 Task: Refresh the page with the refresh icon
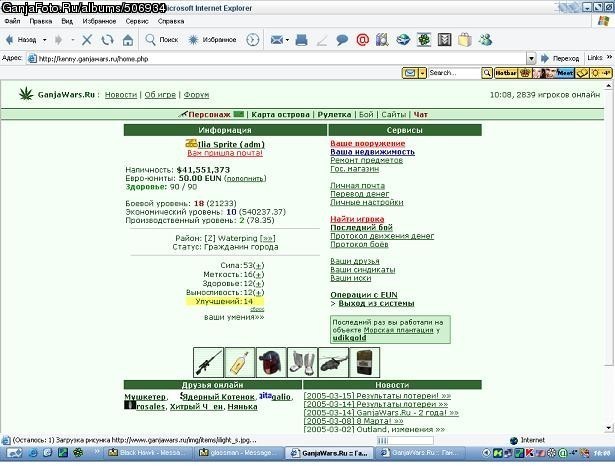tap(107, 40)
